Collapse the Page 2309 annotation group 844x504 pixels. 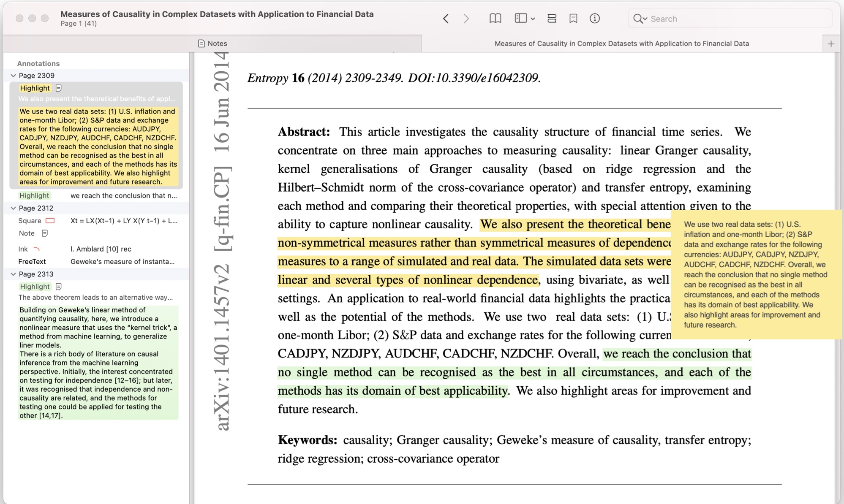(x=13, y=76)
